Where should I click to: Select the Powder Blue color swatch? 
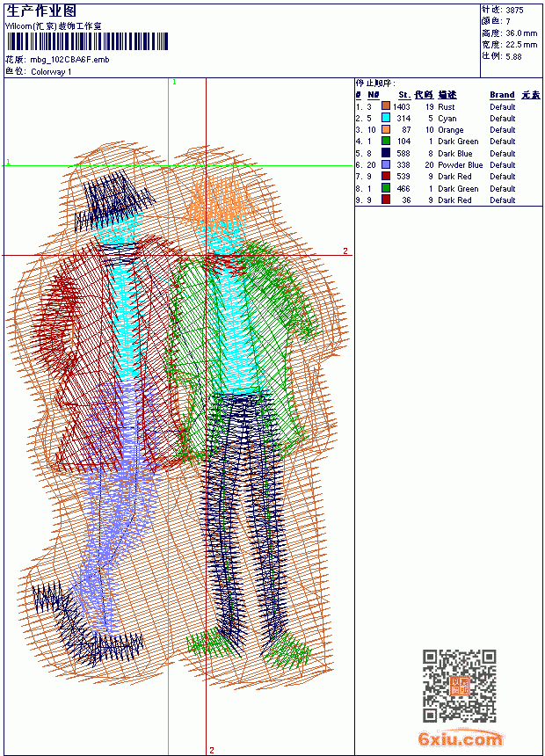[386, 164]
